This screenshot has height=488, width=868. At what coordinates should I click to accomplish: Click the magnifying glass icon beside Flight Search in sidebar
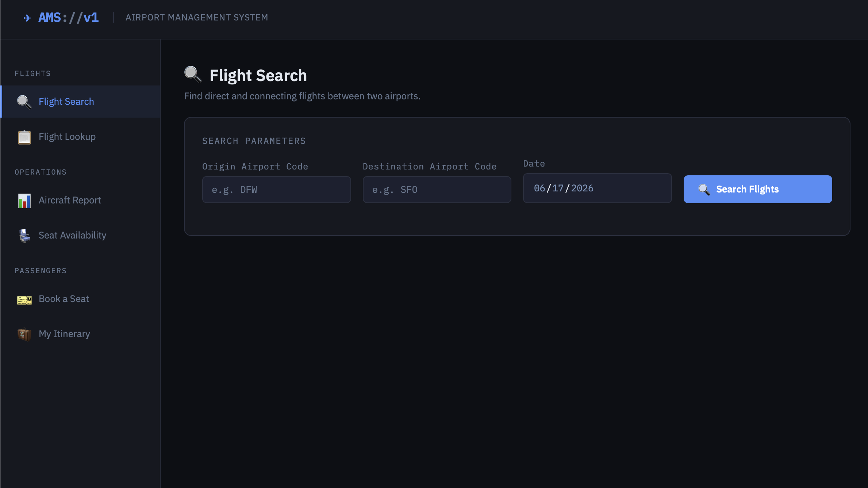pyautogui.click(x=24, y=102)
